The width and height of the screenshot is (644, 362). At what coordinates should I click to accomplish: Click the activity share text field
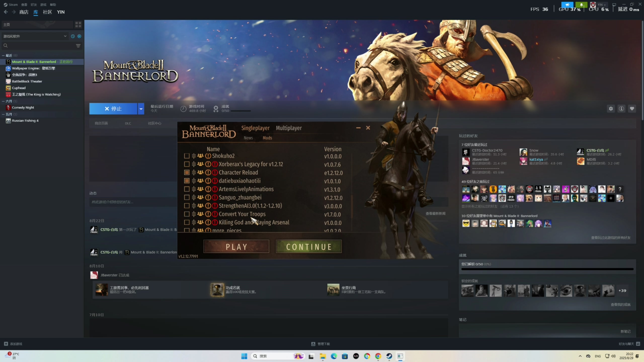tap(133, 202)
